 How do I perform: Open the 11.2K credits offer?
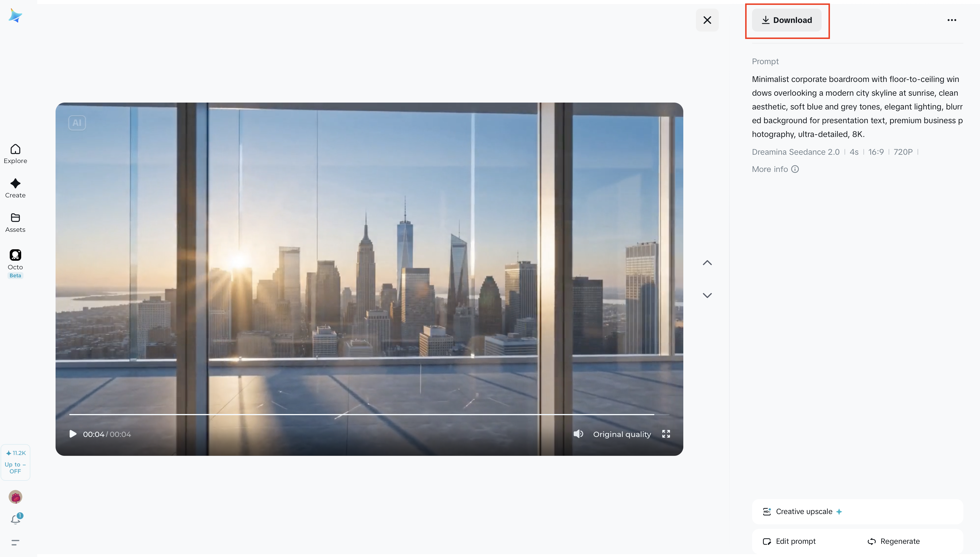(x=15, y=462)
